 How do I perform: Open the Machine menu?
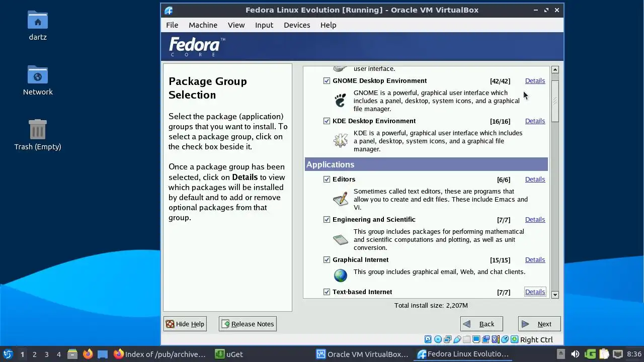[x=203, y=25]
